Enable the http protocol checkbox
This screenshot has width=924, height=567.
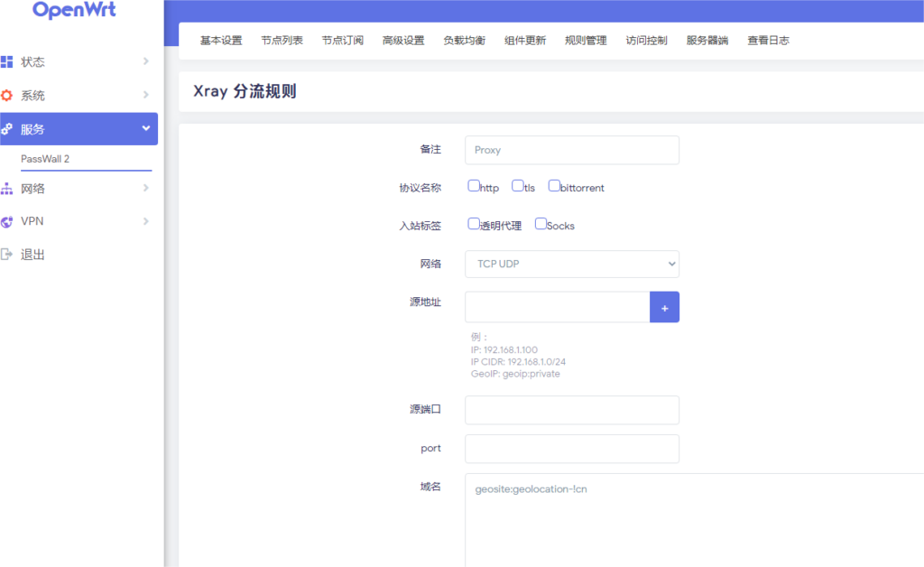pyautogui.click(x=474, y=186)
